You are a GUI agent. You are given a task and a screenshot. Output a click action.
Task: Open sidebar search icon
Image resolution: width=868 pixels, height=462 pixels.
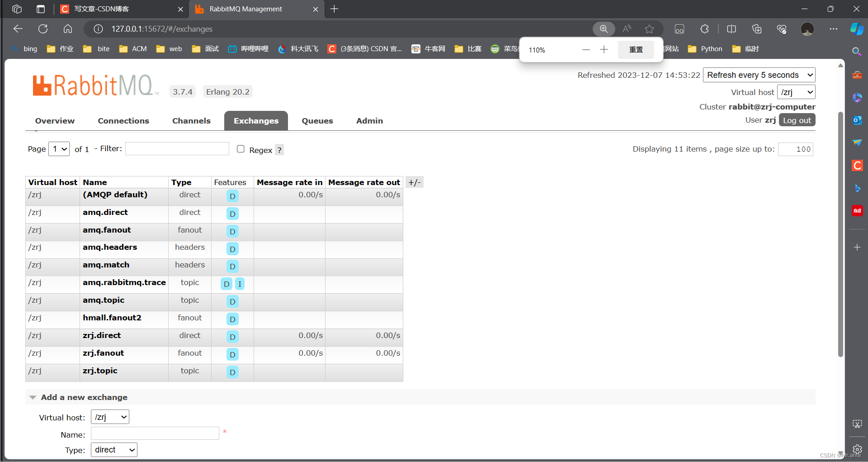(x=857, y=52)
